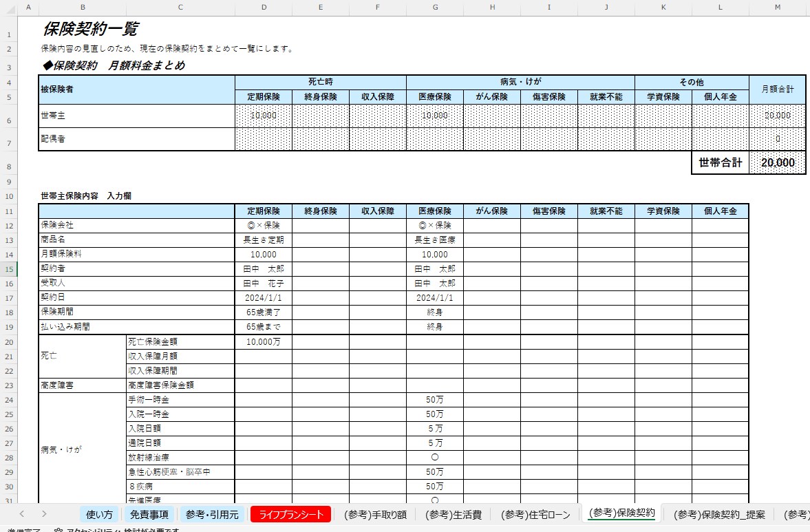Click the 長生き医療 product name cell
The image size is (810, 532).
pyautogui.click(x=435, y=240)
